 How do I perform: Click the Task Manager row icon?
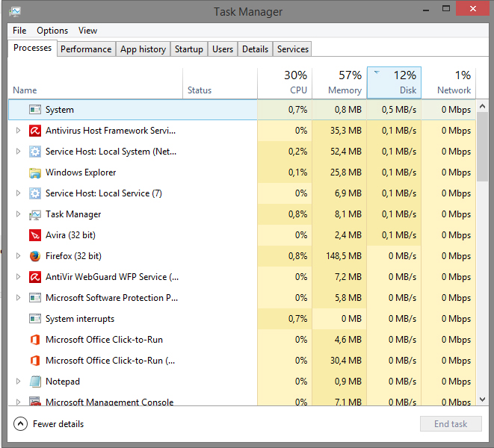click(35, 214)
